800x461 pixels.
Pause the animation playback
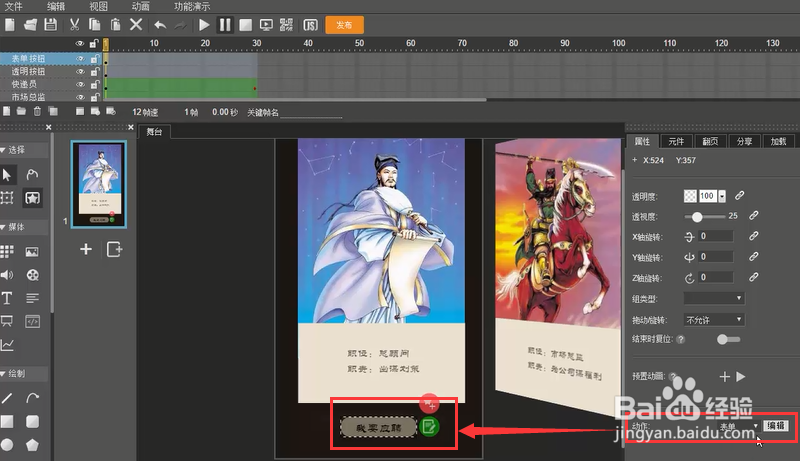pos(225,24)
